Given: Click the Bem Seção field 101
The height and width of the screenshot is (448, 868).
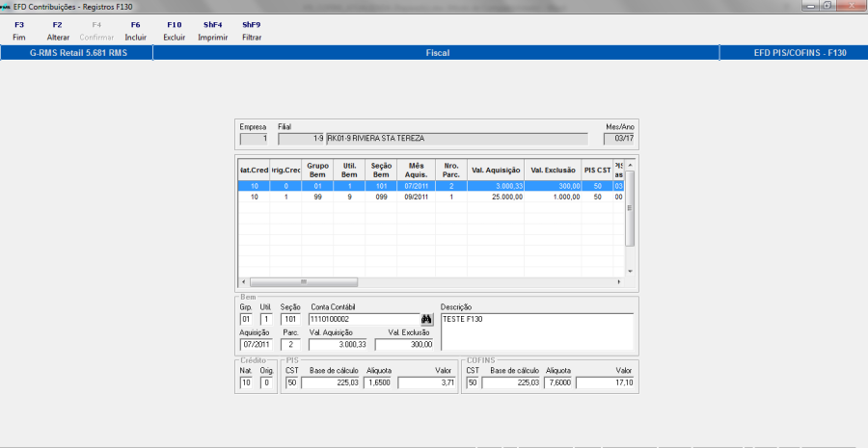Looking at the screenshot, I should pos(290,319).
